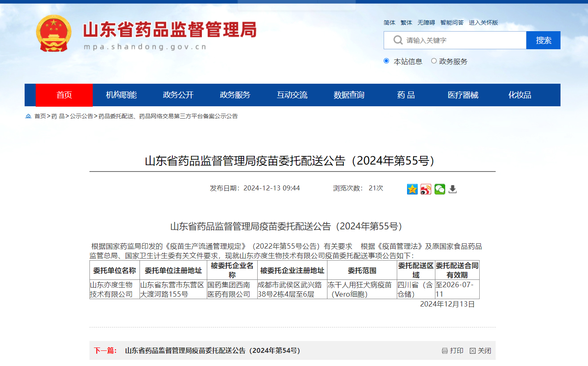Share article to QQ Zone star icon
The height and width of the screenshot is (366, 588).
(x=412, y=189)
